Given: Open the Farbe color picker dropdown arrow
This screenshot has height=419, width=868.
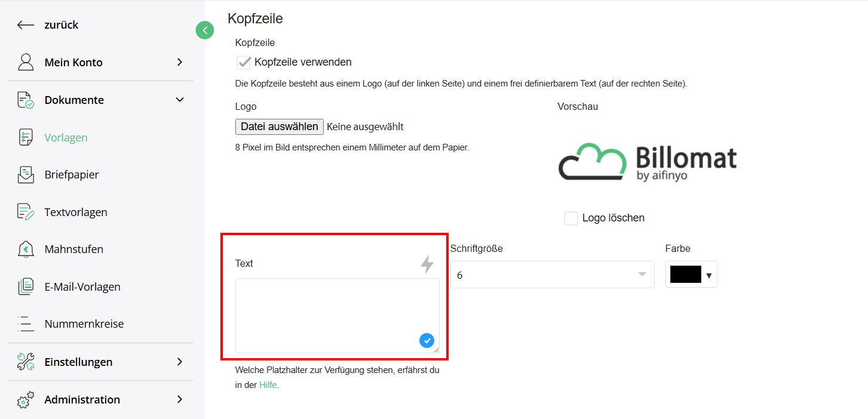Looking at the screenshot, I should pos(709,275).
